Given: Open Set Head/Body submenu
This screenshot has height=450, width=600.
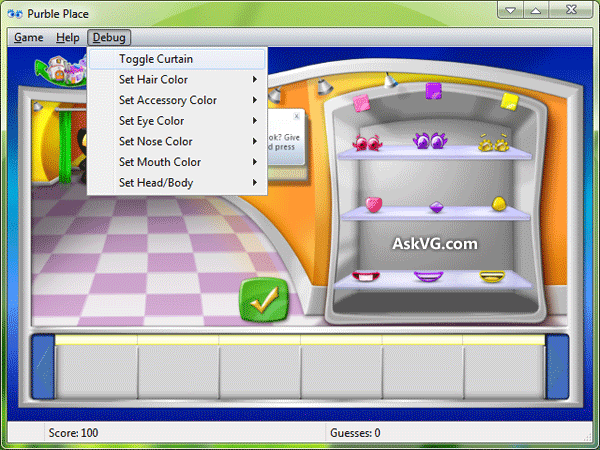Looking at the screenshot, I should pyautogui.click(x=177, y=183).
